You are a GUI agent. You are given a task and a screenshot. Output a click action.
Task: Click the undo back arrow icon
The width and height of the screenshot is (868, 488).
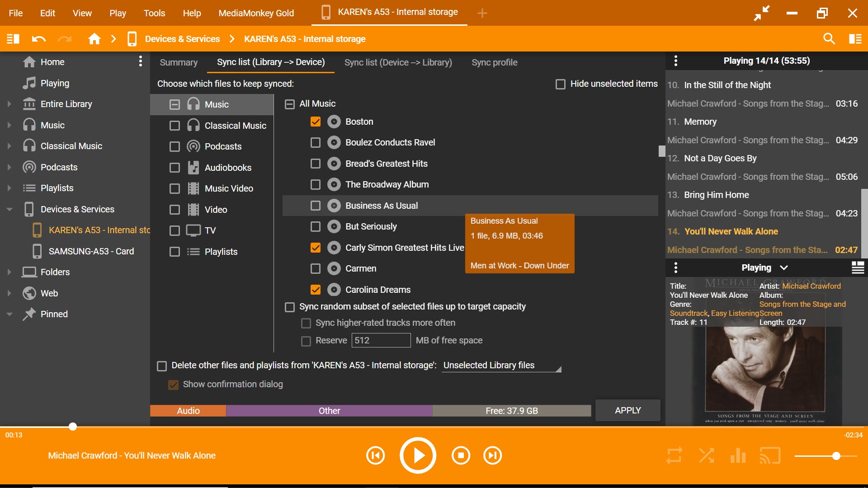click(39, 39)
